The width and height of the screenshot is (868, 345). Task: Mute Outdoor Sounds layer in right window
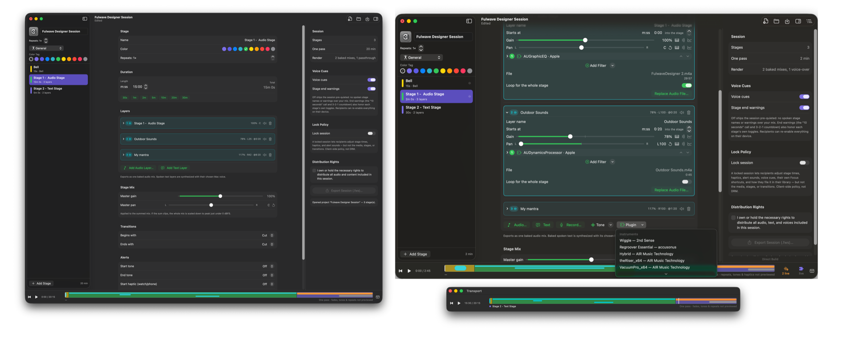pos(682,113)
